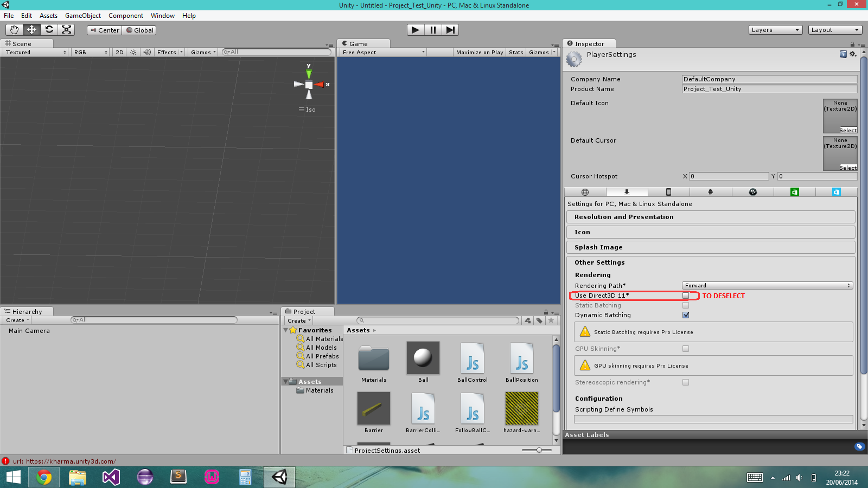Toggle Dynamic Batching checkbox

point(686,315)
